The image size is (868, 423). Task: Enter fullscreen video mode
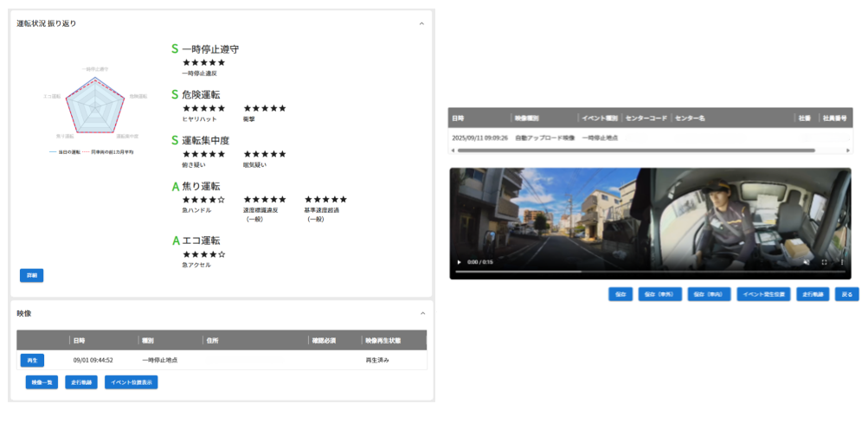pyautogui.click(x=824, y=261)
